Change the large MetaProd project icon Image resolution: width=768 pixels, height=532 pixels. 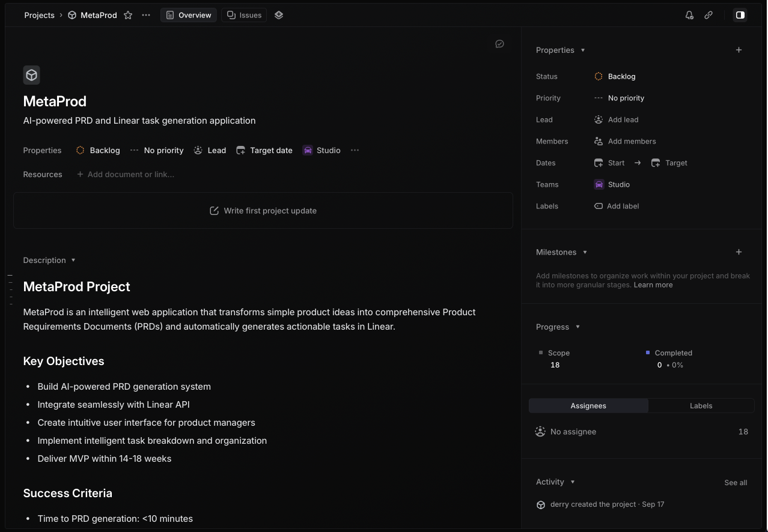point(32,75)
